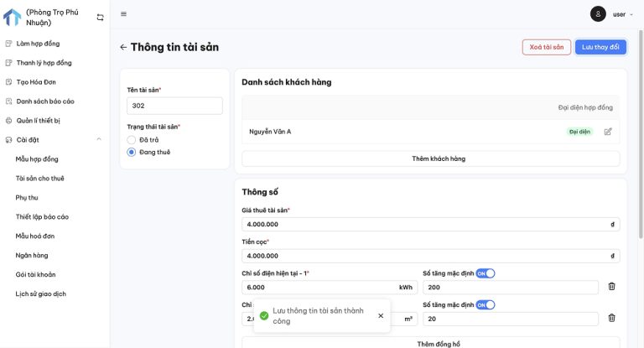Toggle the hamburger sidebar menu icon
The image size is (644, 348).
coord(124,14)
